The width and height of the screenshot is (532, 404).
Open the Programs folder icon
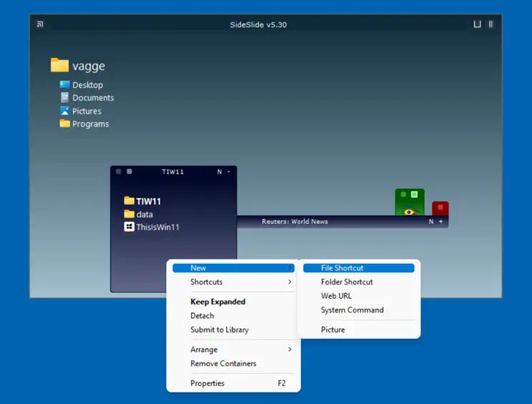click(64, 124)
